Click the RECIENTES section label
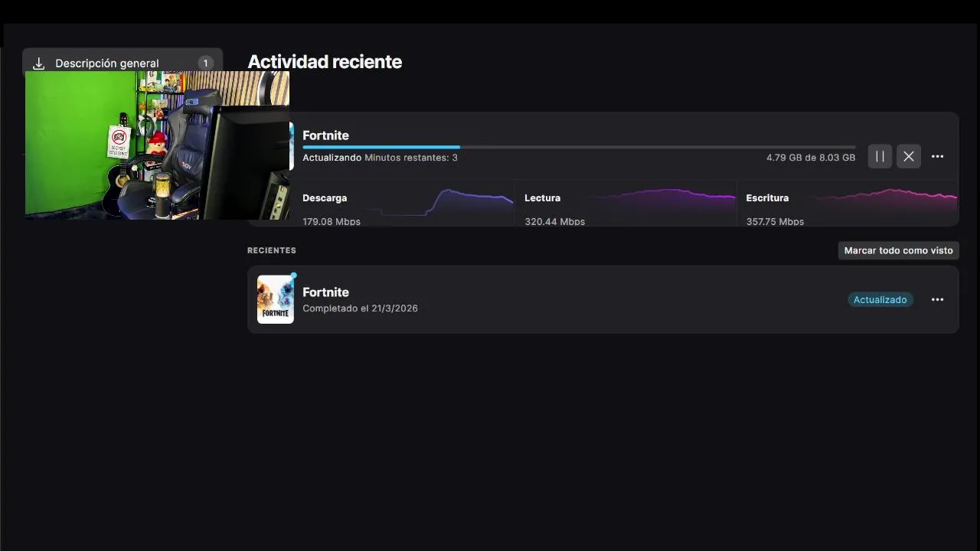980x551 pixels. tap(272, 250)
